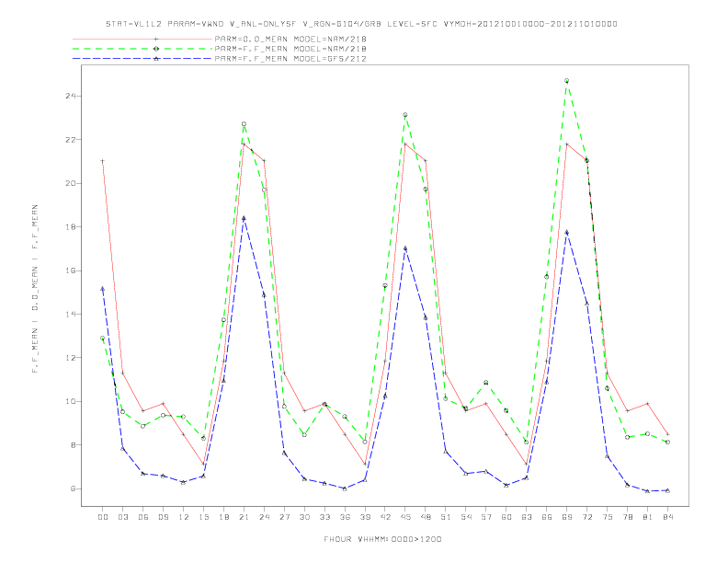Click x-axis forecast hour label 75
The height and width of the screenshot is (563, 728).
pyautogui.click(x=608, y=517)
